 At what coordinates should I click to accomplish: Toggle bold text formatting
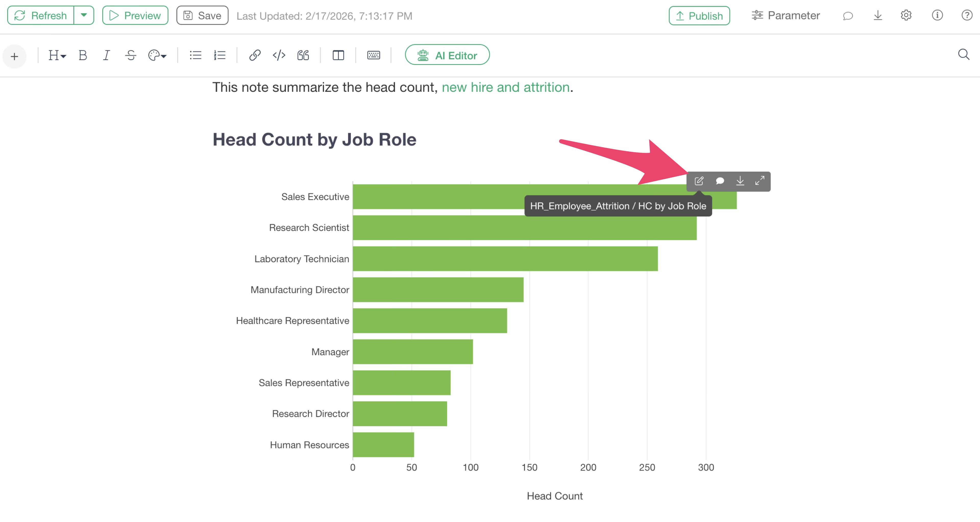tap(82, 56)
